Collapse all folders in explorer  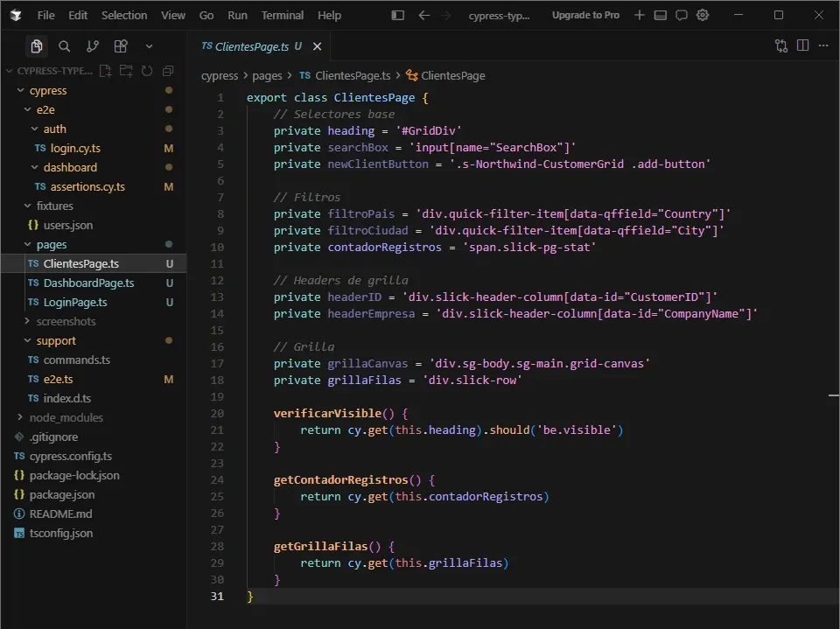pos(168,71)
